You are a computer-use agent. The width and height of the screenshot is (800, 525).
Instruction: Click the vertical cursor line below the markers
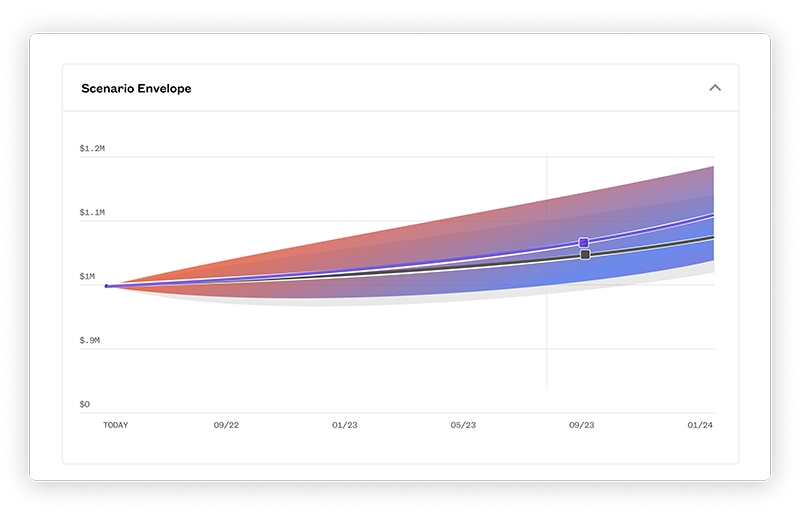tap(546, 340)
